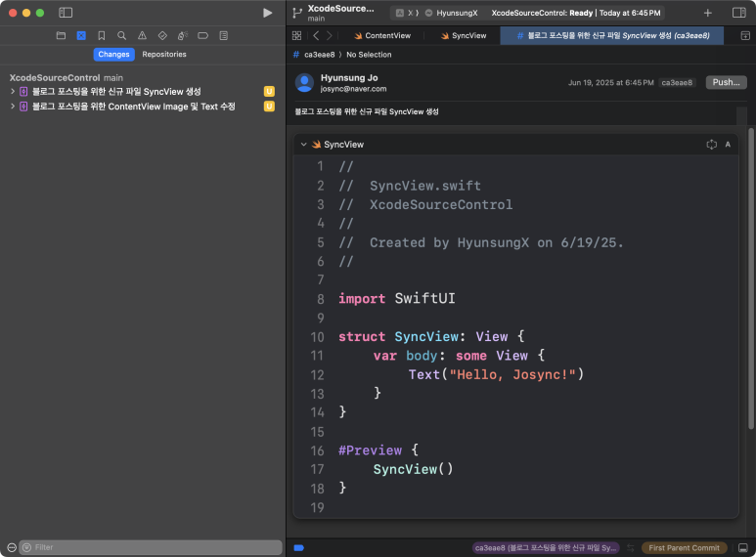Click the add editor split icon

[745, 35]
